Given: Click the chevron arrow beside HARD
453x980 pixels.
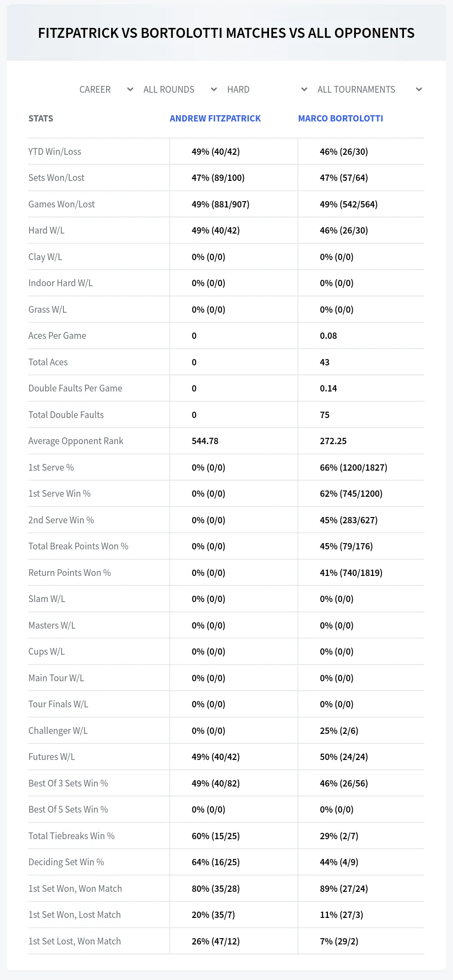Looking at the screenshot, I should tap(304, 90).
